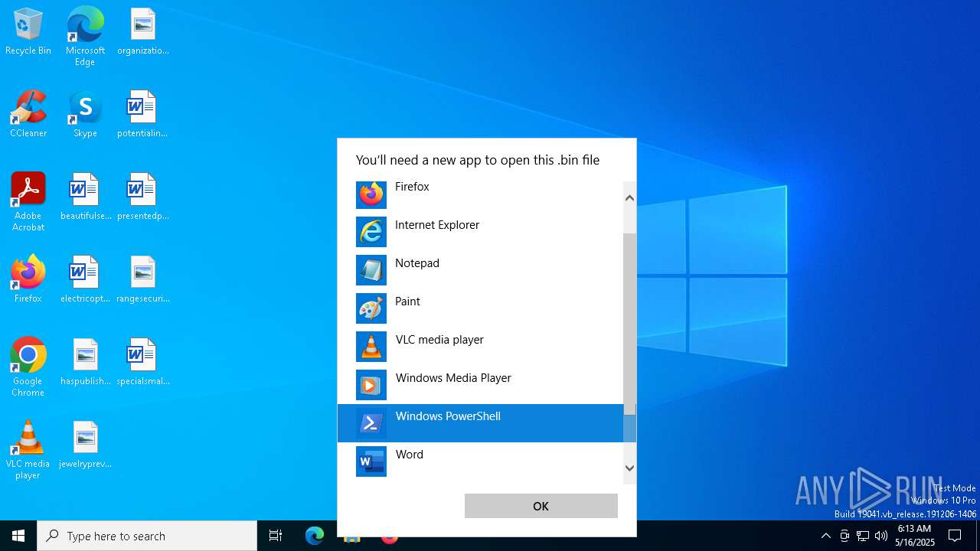The height and width of the screenshot is (551, 980).
Task: Select the presentedp... Word document
Action: 142,197
